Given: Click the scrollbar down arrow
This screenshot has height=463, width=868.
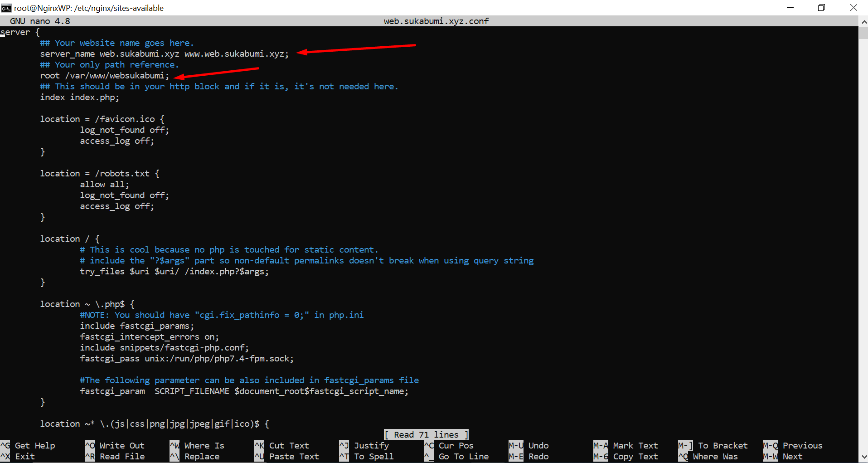Looking at the screenshot, I should coord(863,457).
